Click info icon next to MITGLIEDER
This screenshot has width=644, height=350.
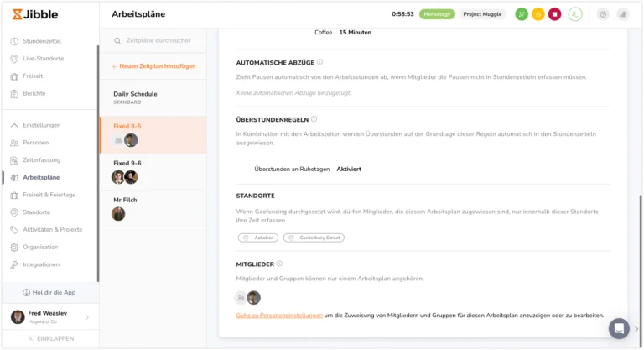[279, 264]
